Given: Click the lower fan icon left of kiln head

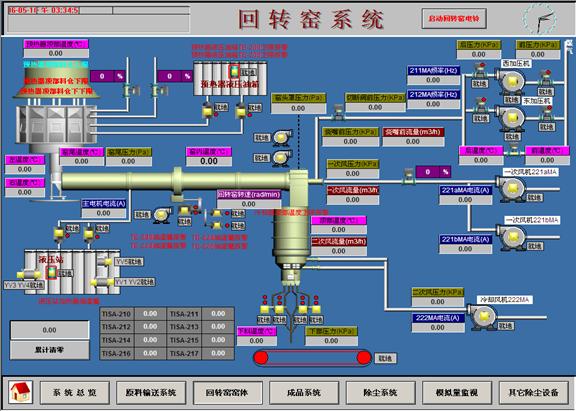Looking at the screenshot, I should pyautogui.click(x=282, y=158).
